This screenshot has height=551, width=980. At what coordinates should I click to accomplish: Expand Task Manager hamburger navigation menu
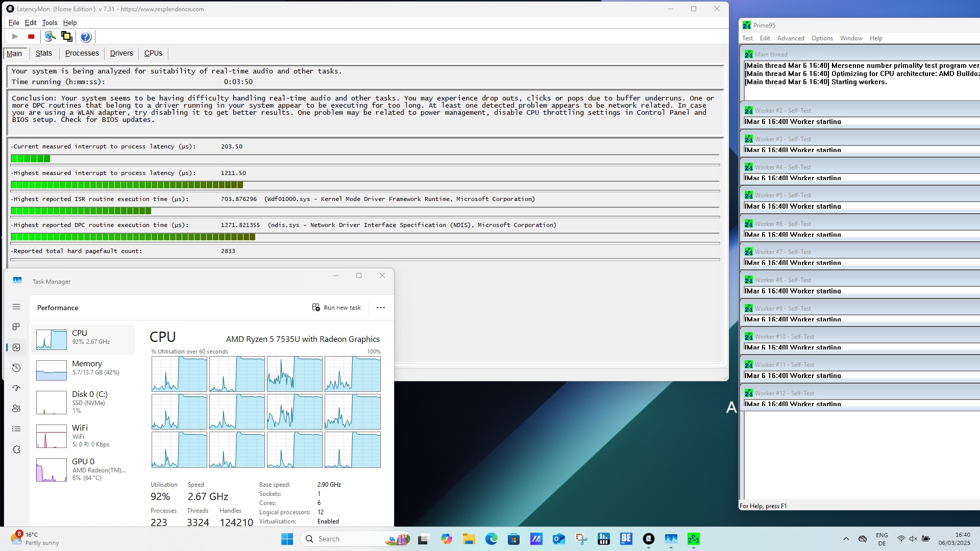(x=16, y=307)
